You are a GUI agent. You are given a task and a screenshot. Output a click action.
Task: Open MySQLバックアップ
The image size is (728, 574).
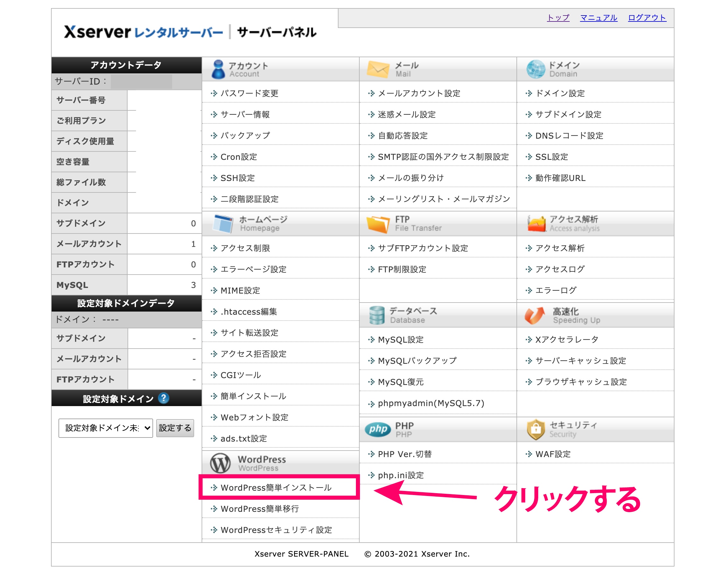(417, 361)
